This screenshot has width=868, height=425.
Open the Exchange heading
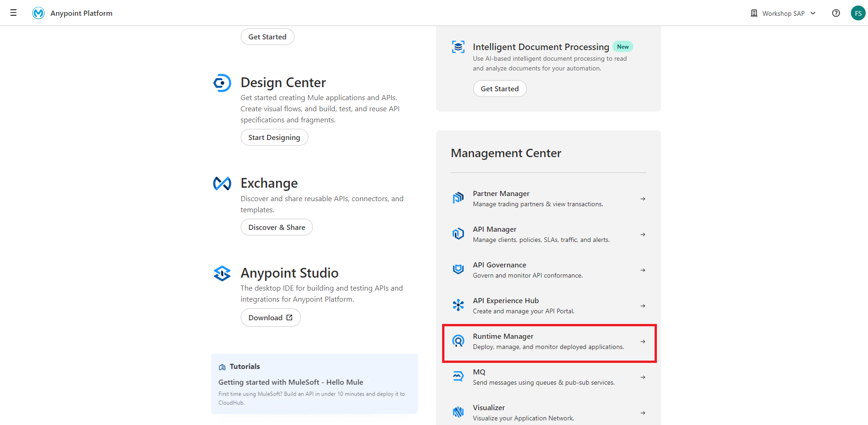click(x=269, y=183)
